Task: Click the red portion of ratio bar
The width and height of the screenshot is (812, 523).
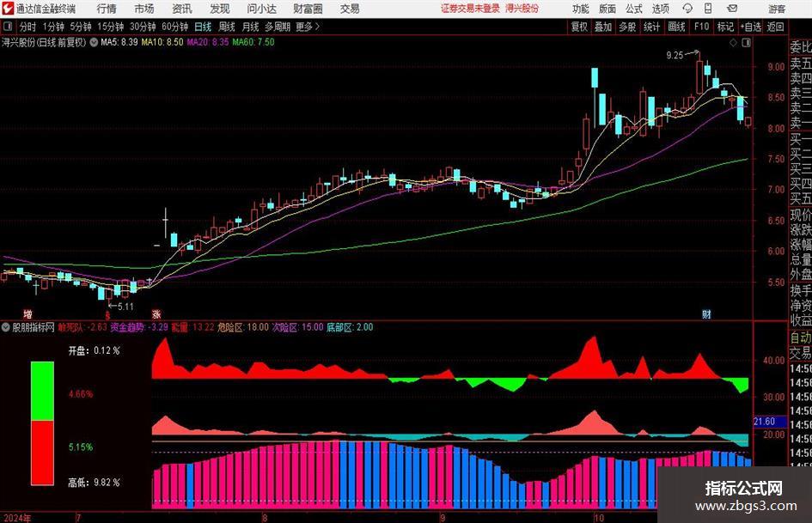Action: coord(42,453)
